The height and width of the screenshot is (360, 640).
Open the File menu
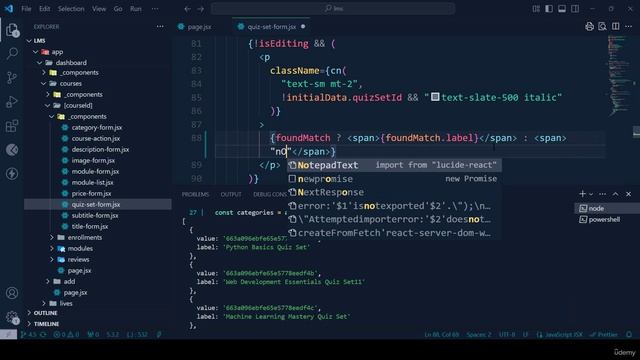click(26, 9)
